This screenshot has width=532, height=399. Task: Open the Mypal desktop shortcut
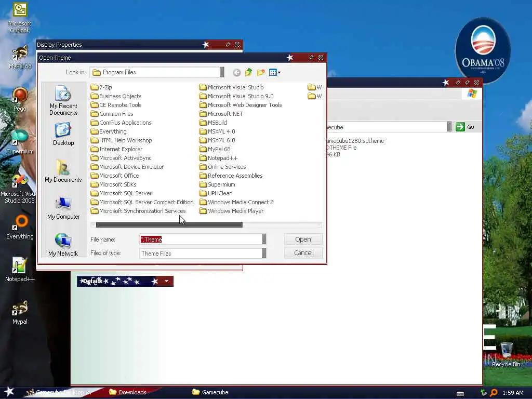(x=20, y=312)
